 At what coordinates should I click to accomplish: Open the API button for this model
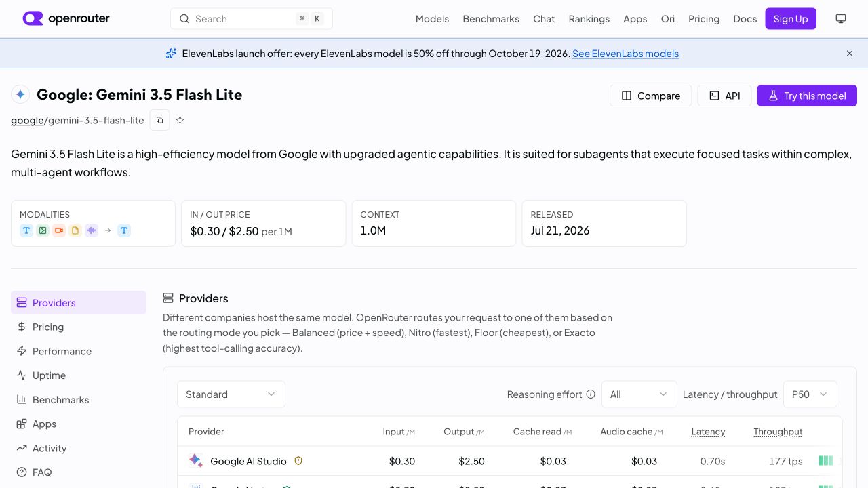point(724,96)
